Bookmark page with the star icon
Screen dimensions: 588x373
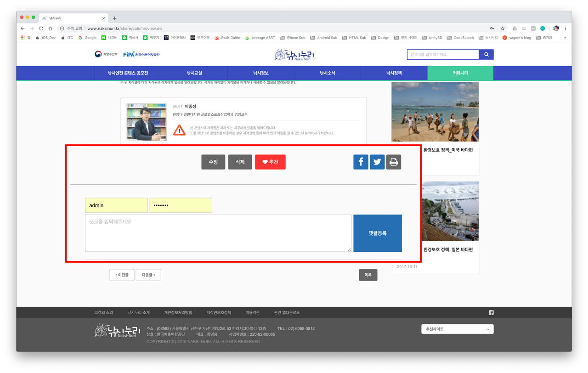tap(503, 28)
